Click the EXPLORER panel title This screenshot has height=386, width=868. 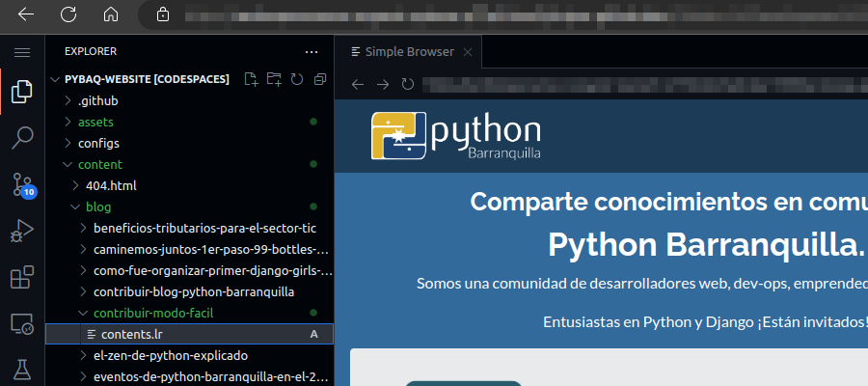(91, 51)
